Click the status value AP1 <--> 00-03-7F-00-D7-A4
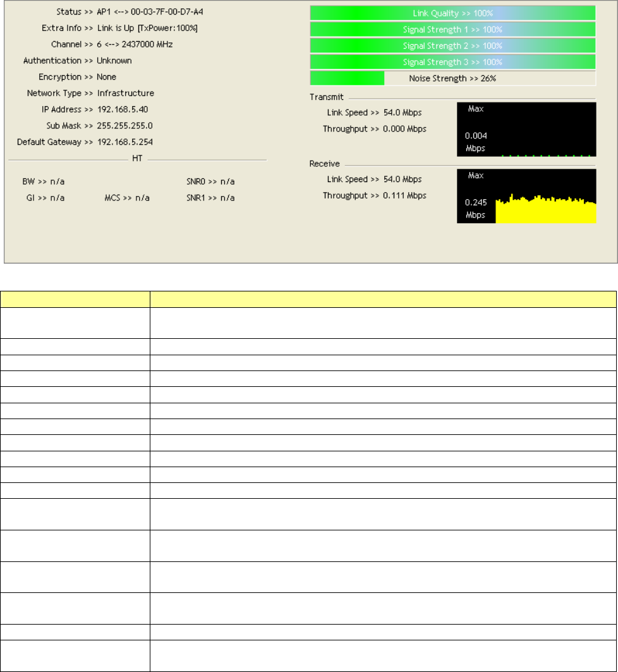The width and height of the screenshot is (618, 672). click(x=150, y=12)
